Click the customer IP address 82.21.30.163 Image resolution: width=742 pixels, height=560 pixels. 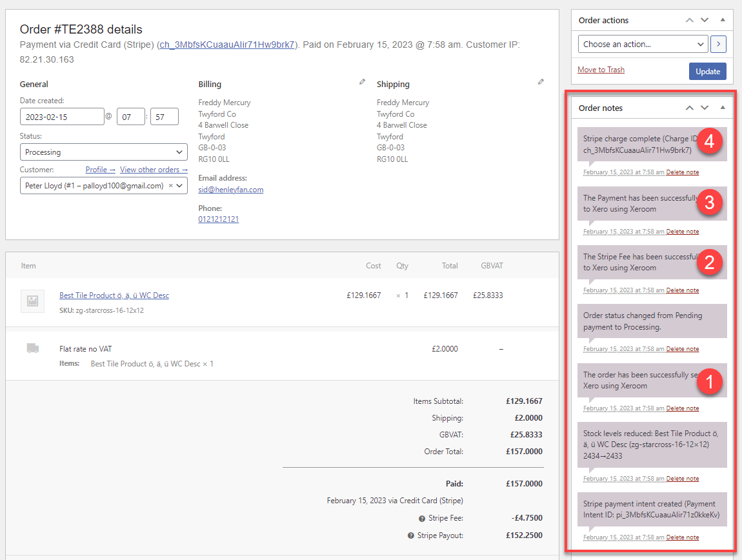(x=47, y=59)
